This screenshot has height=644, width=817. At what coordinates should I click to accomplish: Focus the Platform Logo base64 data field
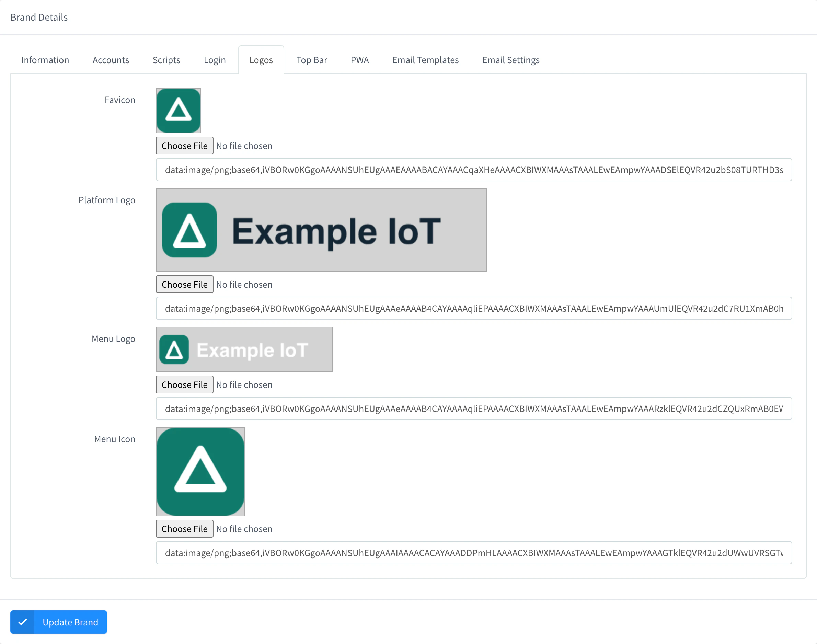474,308
